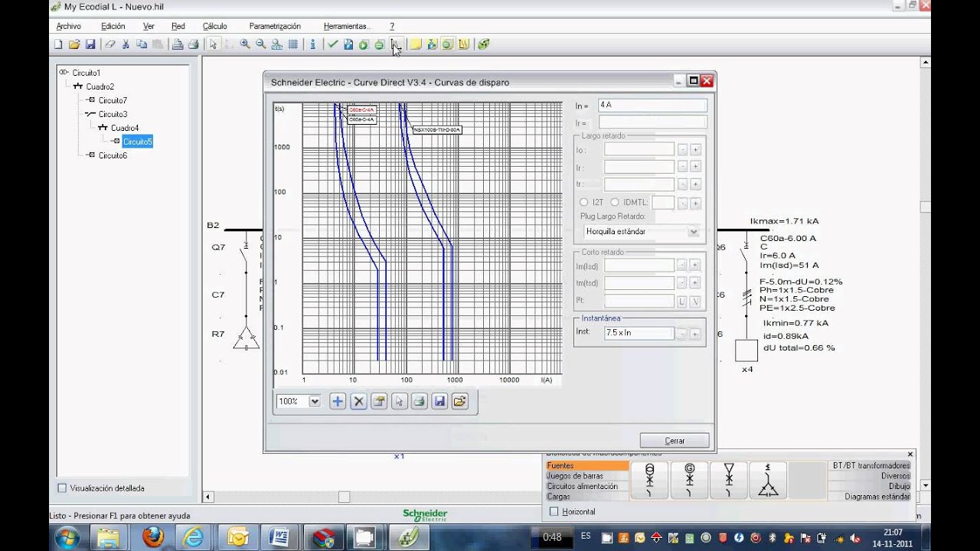Open curve file with dialog folder icon
980x551 pixels.
coord(459,401)
